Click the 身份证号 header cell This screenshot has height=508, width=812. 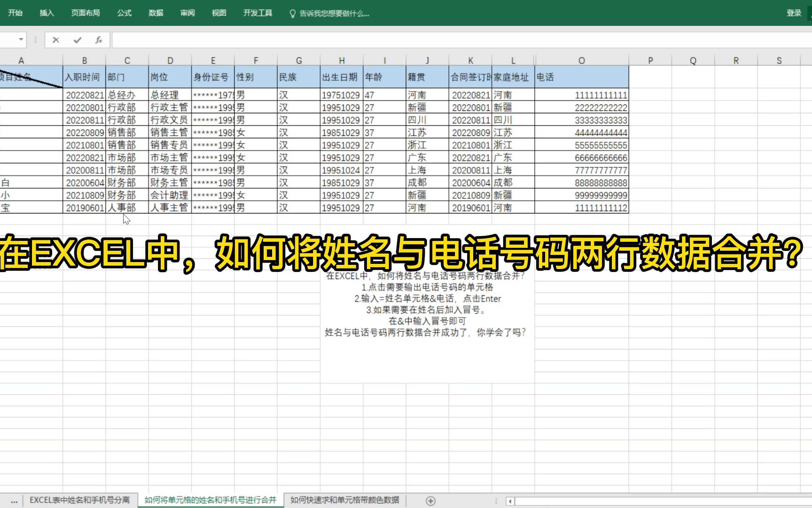213,77
